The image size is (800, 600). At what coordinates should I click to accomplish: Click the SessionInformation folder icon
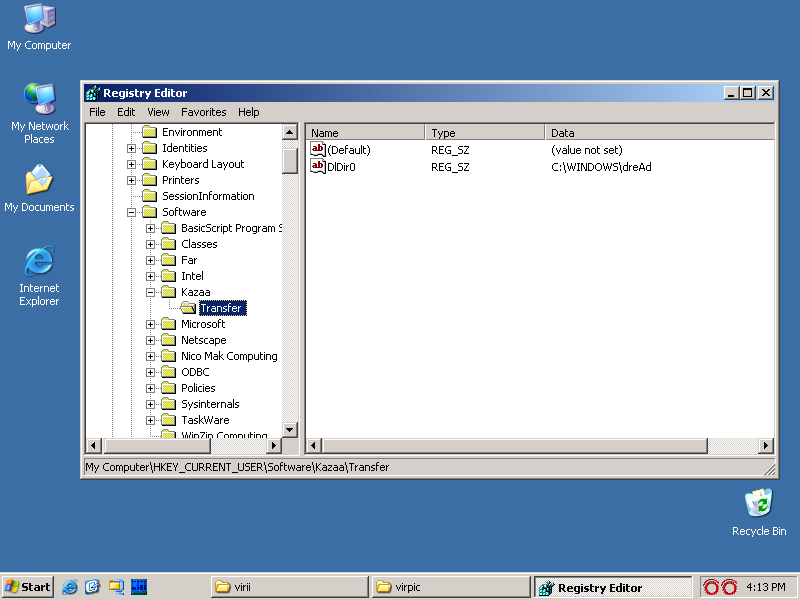149,196
